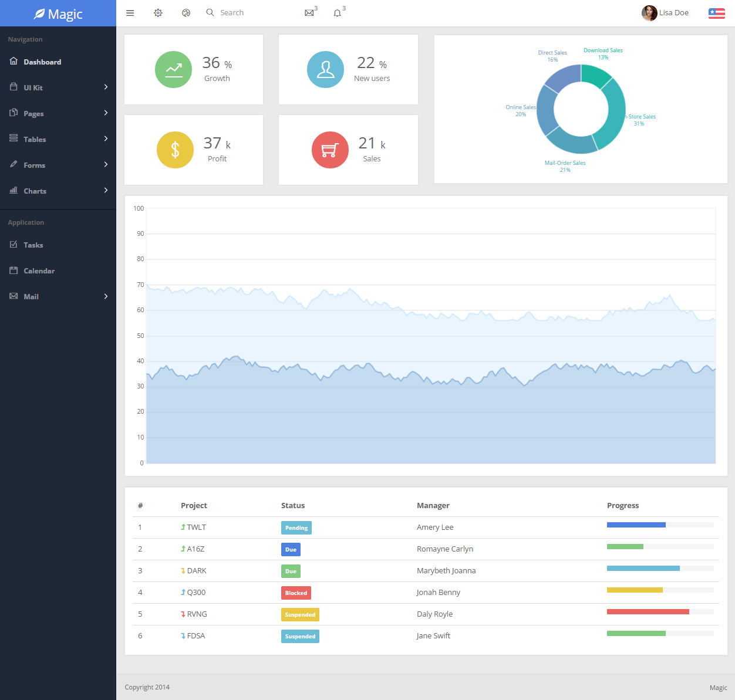This screenshot has height=700, width=735.
Task: Expand the Pages chevron
Action: click(106, 113)
